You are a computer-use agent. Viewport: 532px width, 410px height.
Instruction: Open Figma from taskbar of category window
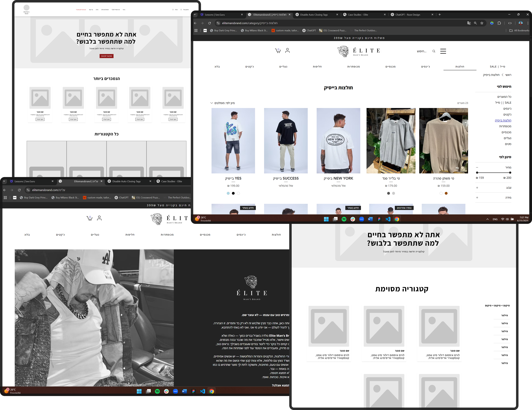(x=379, y=219)
